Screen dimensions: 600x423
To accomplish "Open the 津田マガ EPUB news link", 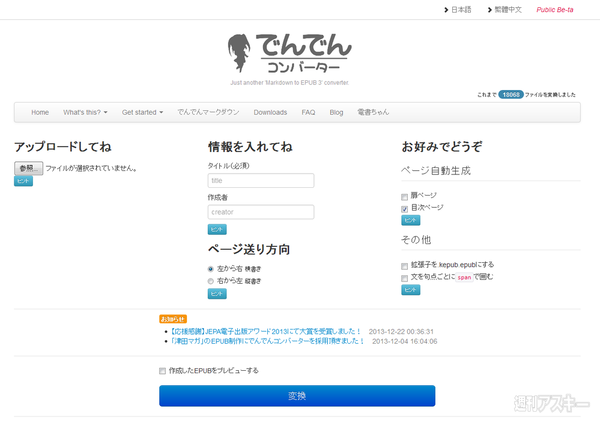I will [267, 341].
